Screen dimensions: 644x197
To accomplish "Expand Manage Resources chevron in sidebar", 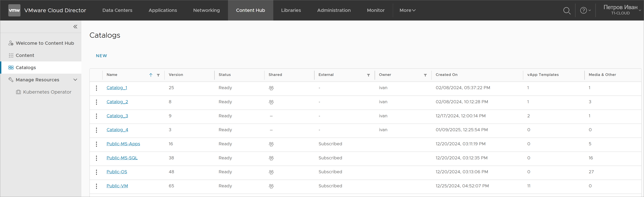I will [75, 80].
